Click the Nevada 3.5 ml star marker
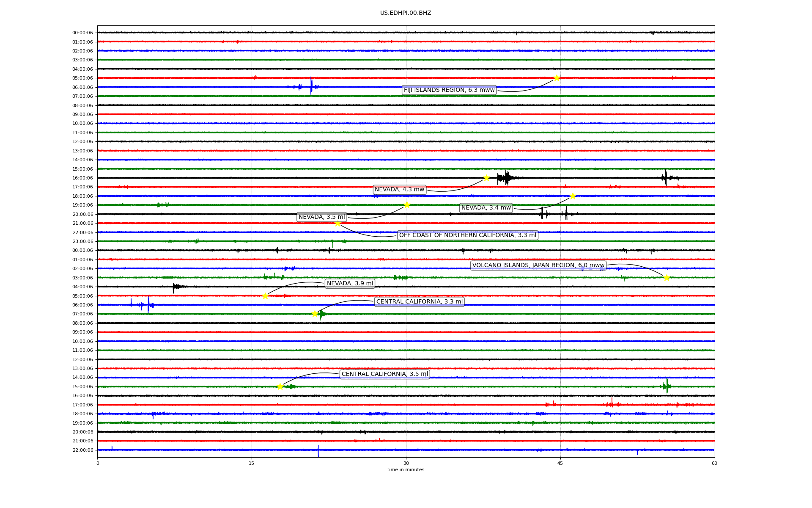 pyautogui.click(x=407, y=205)
